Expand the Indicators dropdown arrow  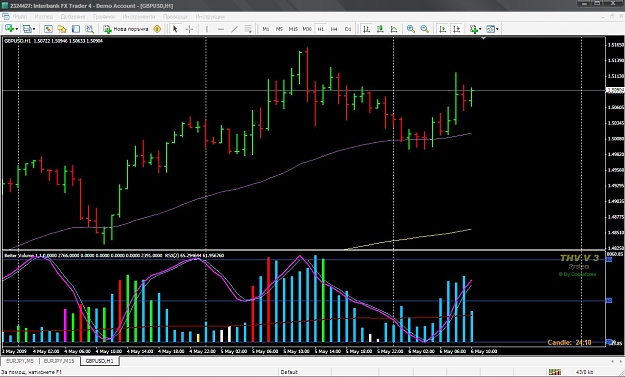[480, 29]
